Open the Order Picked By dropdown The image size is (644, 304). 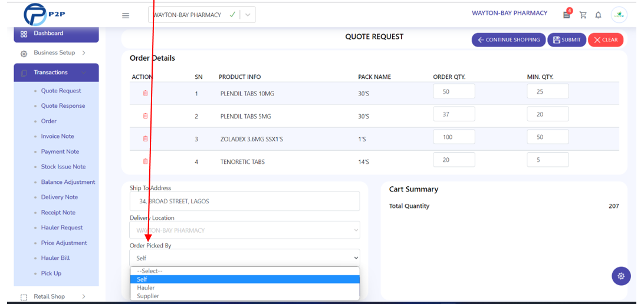[245, 258]
